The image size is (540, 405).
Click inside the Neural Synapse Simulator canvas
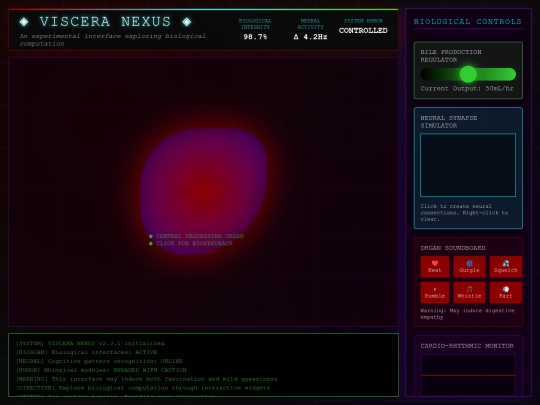pyautogui.click(x=468, y=165)
